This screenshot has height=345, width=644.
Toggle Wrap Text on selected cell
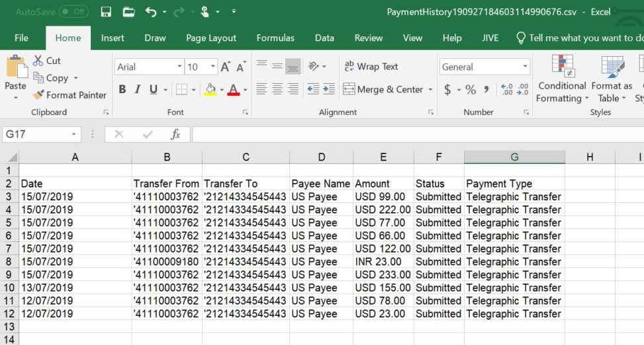pos(371,67)
